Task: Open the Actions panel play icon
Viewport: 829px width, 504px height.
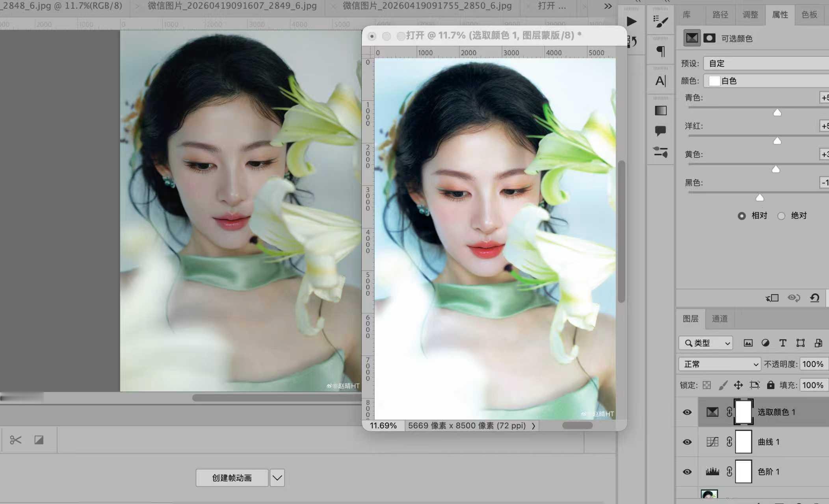Action: [631, 21]
